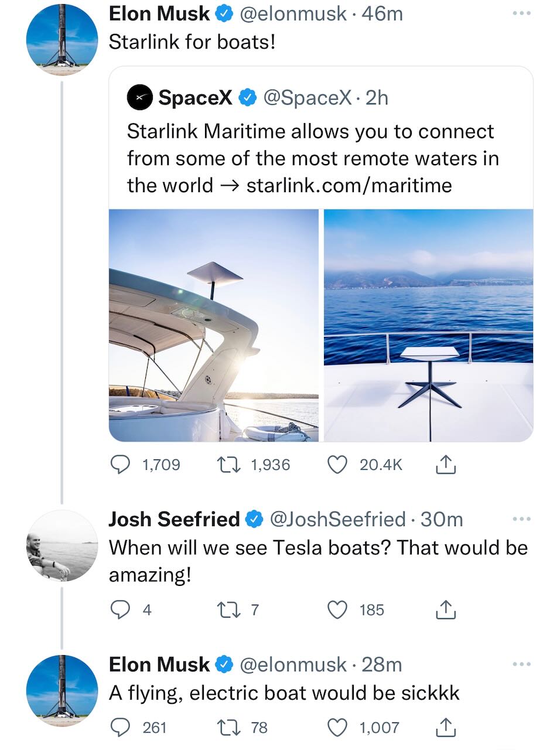This screenshot has width=560, height=750.
Task: Open more options on Josh Seefried's tweet
Action: (521, 519)
